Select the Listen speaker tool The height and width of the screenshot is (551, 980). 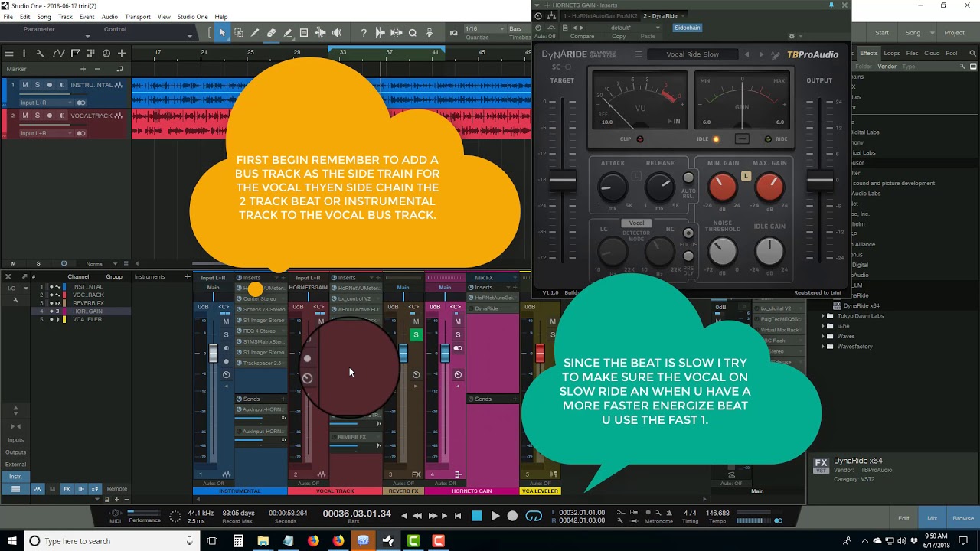coord(337,33)
